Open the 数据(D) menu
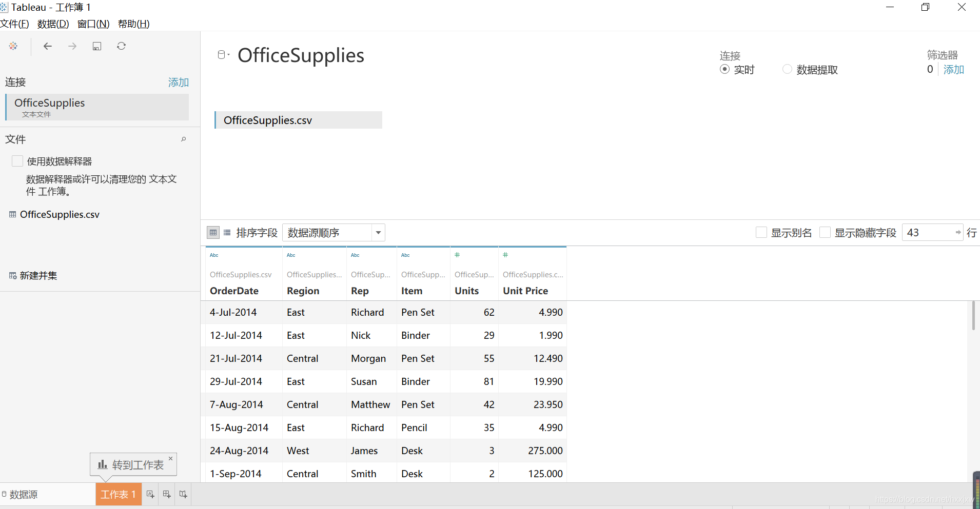 pos(53,24)
